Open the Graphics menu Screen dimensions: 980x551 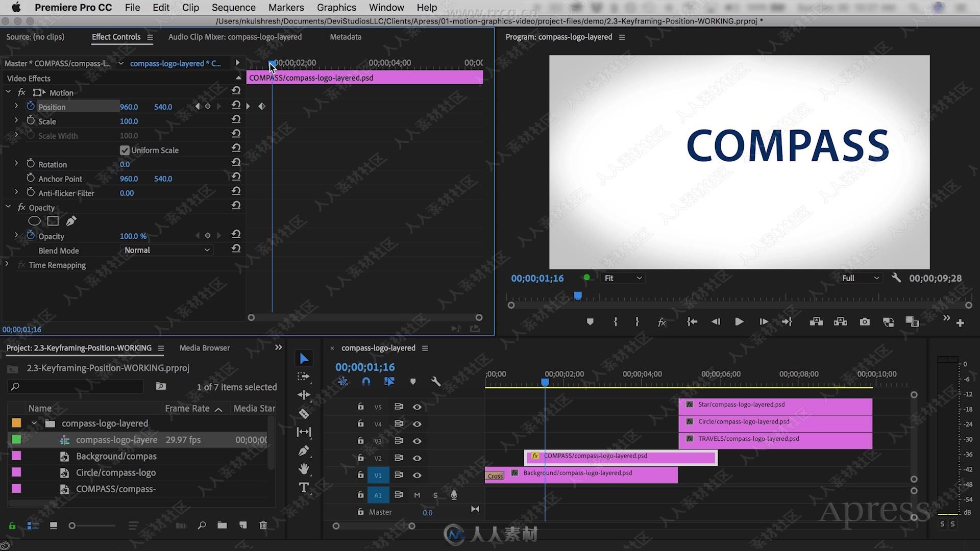336,7
